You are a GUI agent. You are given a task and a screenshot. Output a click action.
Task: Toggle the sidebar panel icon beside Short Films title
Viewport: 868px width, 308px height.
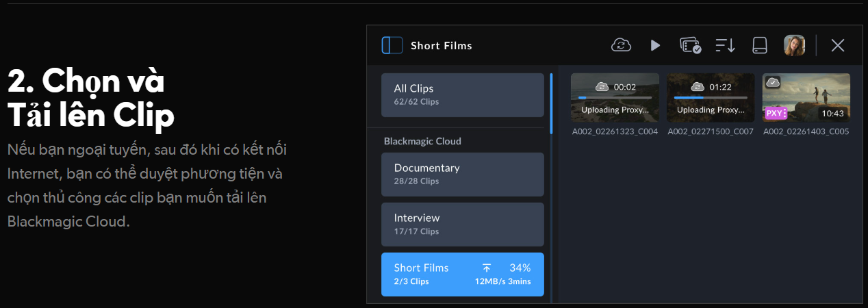392,45
